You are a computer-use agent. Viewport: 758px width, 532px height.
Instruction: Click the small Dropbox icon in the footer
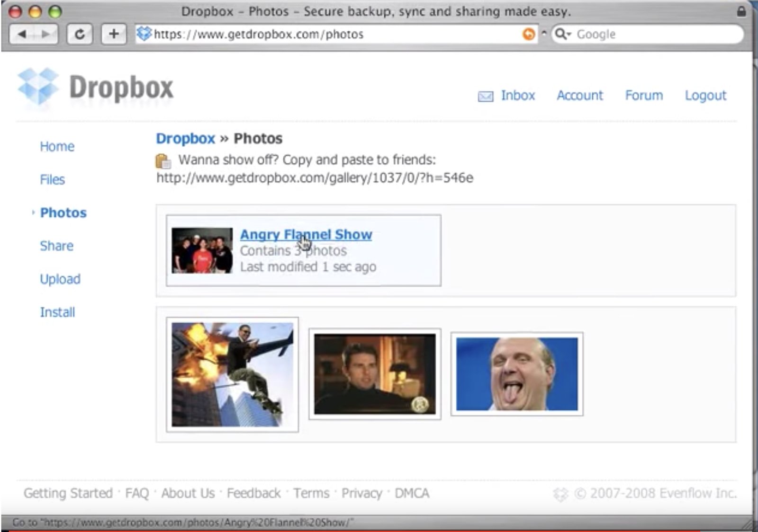pyautogui.click(x=560, y=494)
